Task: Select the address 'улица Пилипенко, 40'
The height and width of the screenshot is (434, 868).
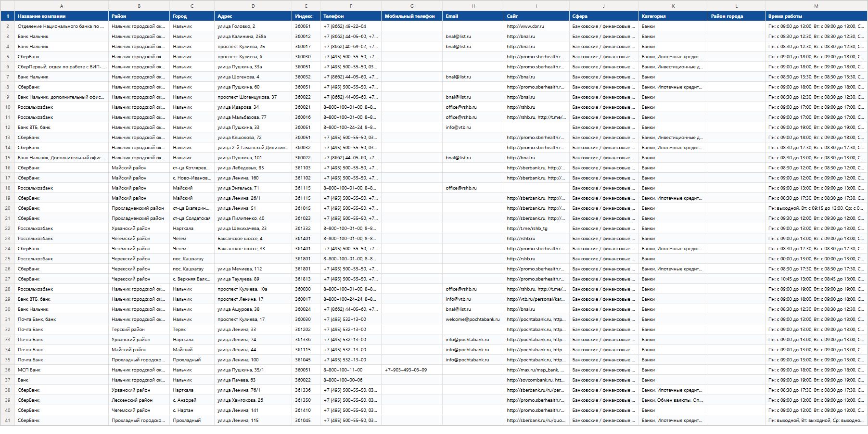Action: coord(253,218)
